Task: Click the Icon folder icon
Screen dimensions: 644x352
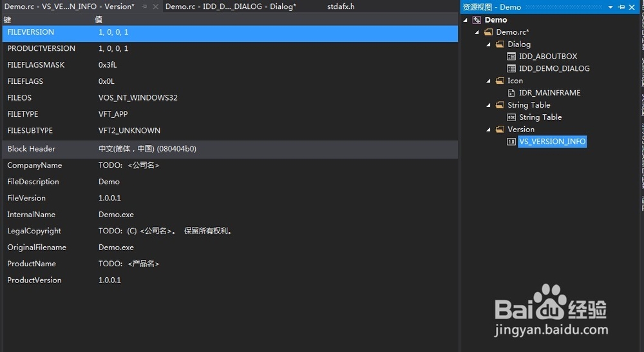Action: 500,81
